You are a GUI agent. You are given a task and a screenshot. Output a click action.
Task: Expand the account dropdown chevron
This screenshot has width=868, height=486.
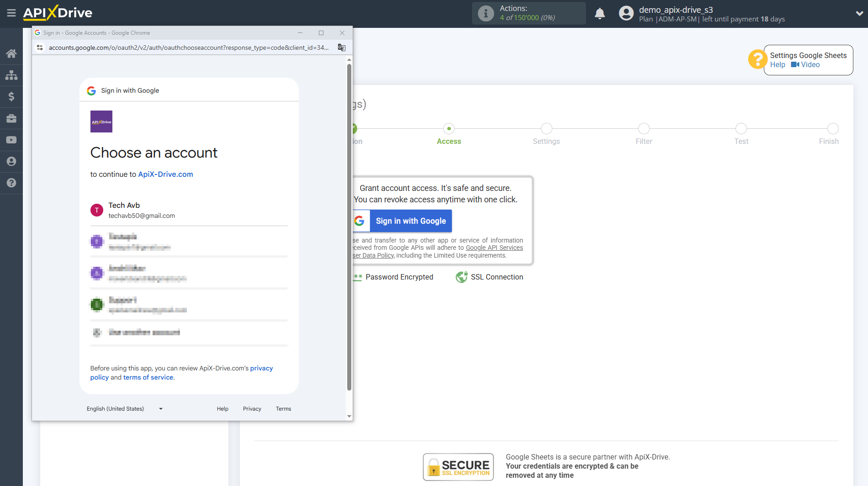(859, 13)
